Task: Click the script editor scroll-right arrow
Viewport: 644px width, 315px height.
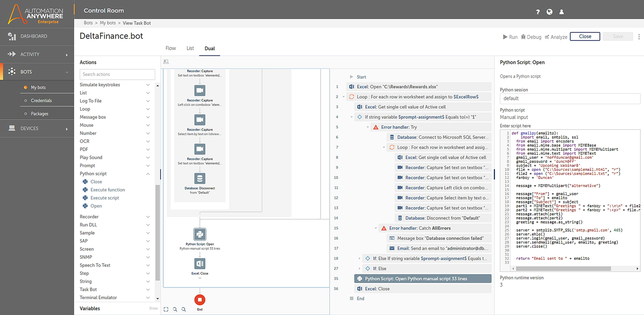Action: pyautogui.click(x=637, y=269)
